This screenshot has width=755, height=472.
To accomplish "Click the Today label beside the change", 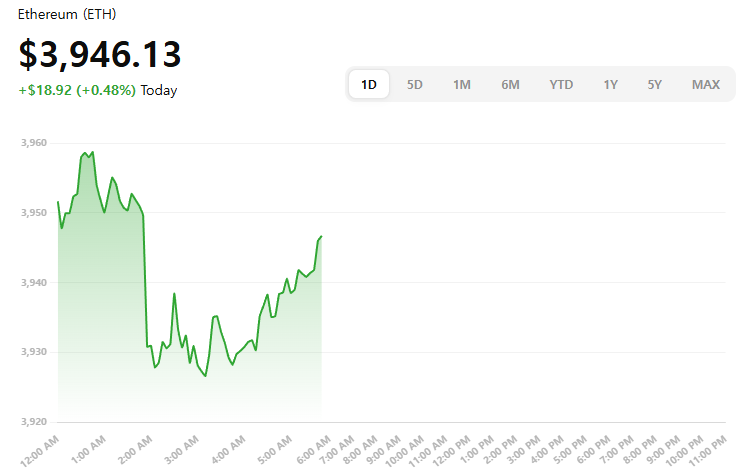I will 159,90.
